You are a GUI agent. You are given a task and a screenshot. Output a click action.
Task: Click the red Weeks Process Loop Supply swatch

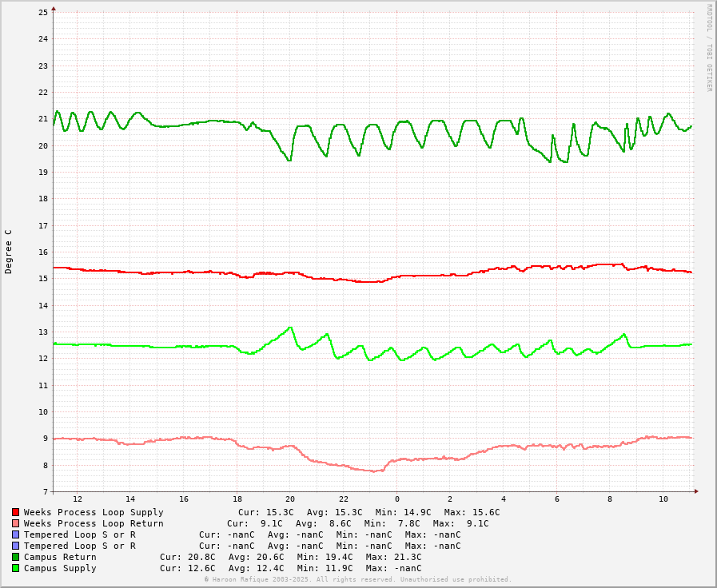[15, 512]
